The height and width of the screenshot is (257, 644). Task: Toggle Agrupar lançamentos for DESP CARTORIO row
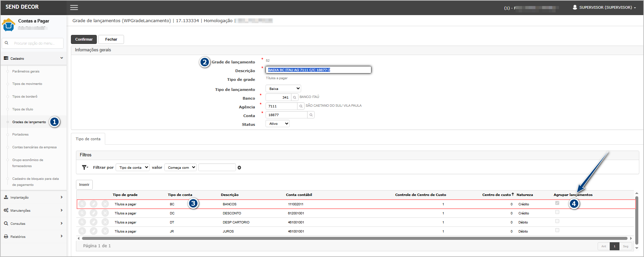click(557, 221)
